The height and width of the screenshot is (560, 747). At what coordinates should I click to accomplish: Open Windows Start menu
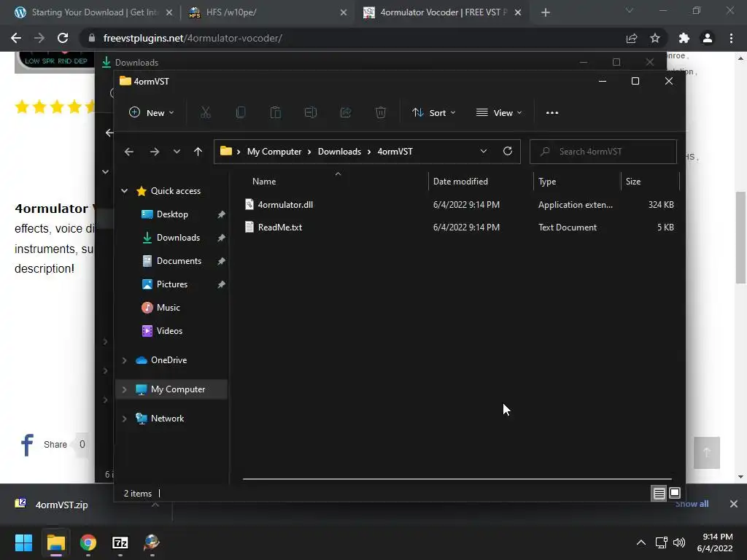pos(23,542)
